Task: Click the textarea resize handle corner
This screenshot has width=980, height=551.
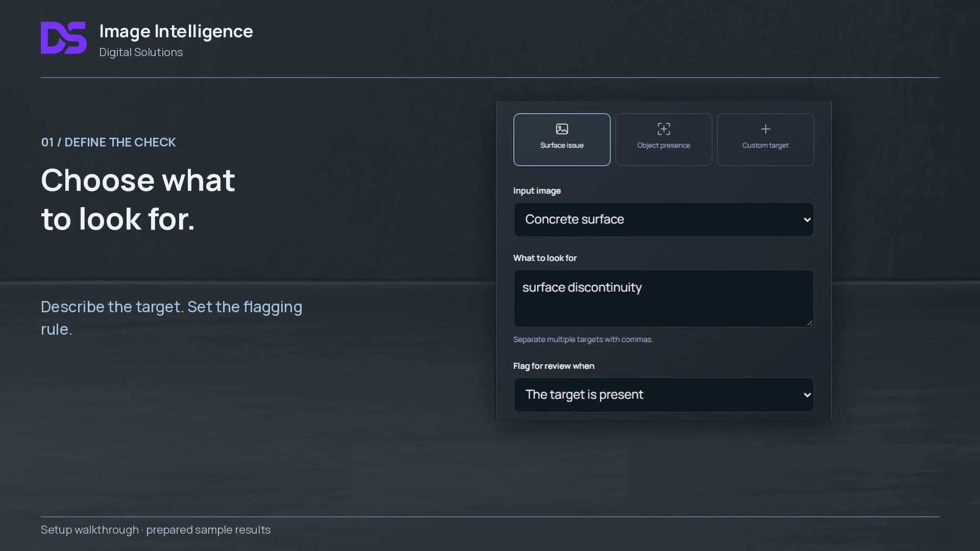Action: [x=810, y=323]
